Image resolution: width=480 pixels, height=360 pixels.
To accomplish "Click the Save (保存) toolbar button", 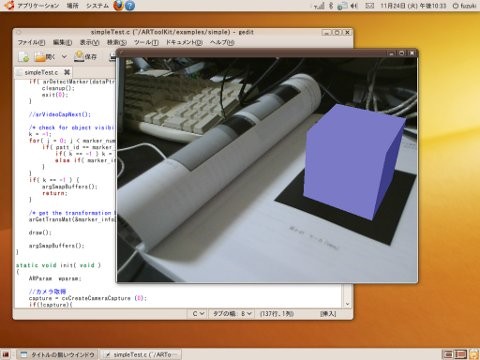I will tap(85, 57).
